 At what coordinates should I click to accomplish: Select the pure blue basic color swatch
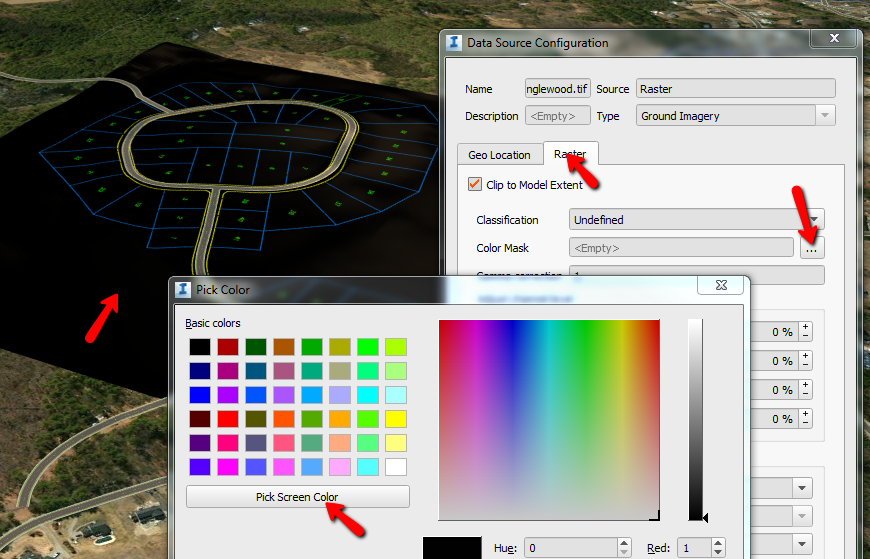200,395
